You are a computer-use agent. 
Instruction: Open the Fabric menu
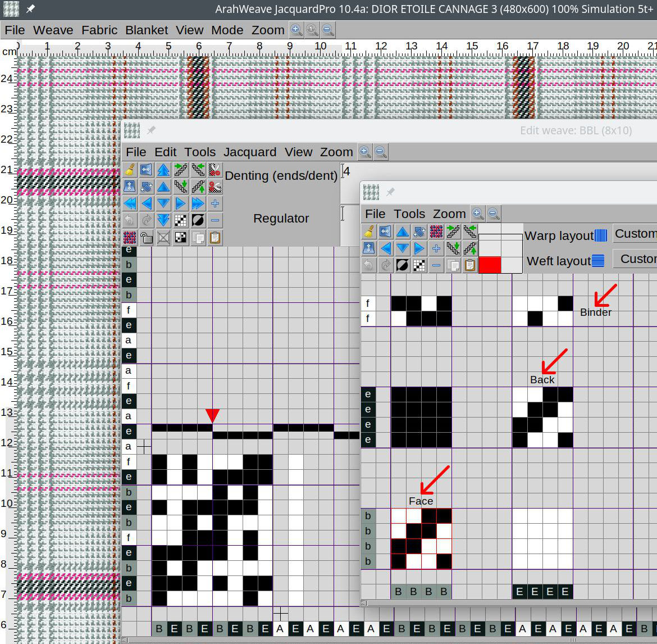99,30
